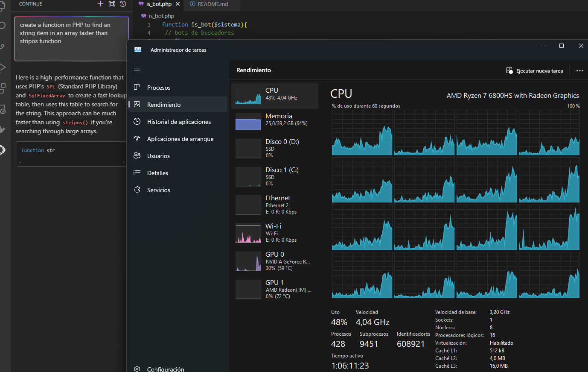The height and width of the screenshot is (372, 588).
Task: Click the Tiempo activo value '1:06:11:23'
Action: (350, 366)
